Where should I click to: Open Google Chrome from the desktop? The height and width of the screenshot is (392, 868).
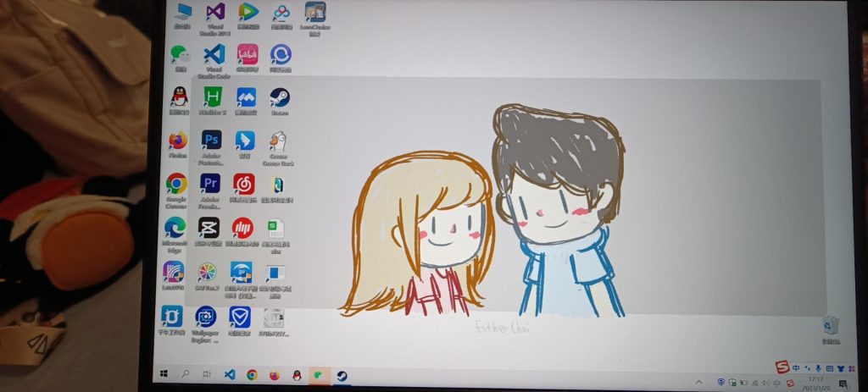tap(176, 185)
